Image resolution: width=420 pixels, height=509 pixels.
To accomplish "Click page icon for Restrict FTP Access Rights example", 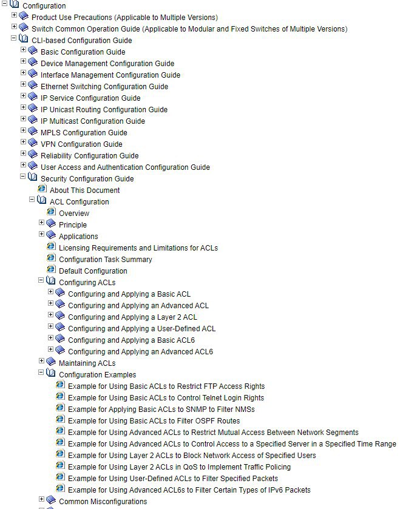I will coord(61,385).
